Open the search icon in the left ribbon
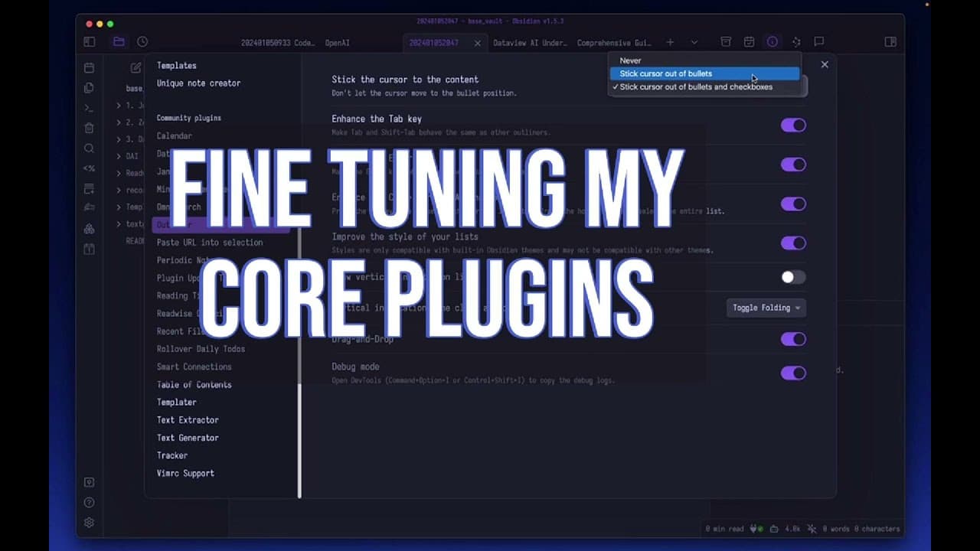 [89, 148]
